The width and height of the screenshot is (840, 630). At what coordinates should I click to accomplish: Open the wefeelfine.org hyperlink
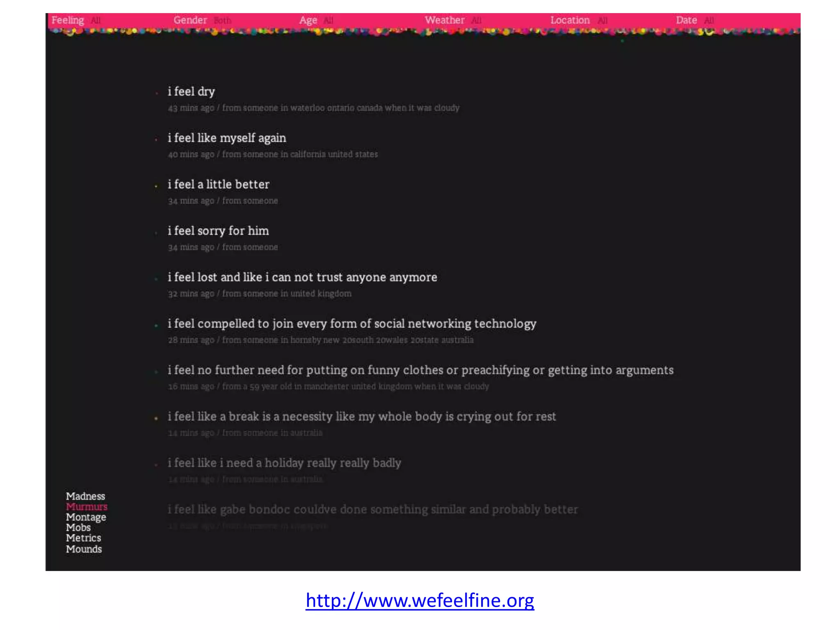point(420,600)
